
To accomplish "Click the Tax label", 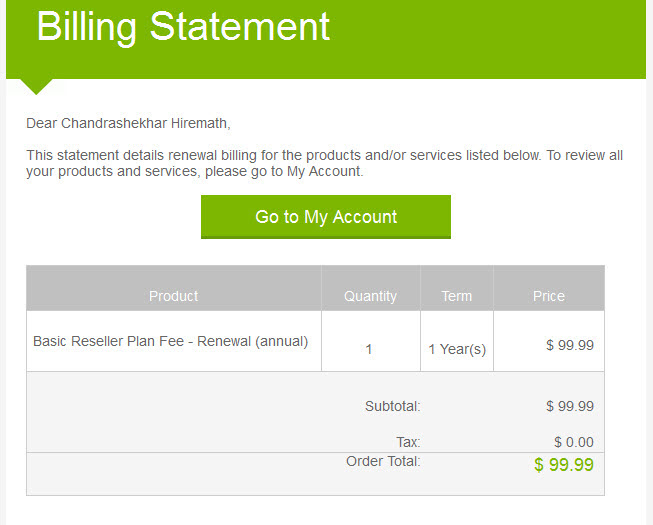I will point(408,442).
